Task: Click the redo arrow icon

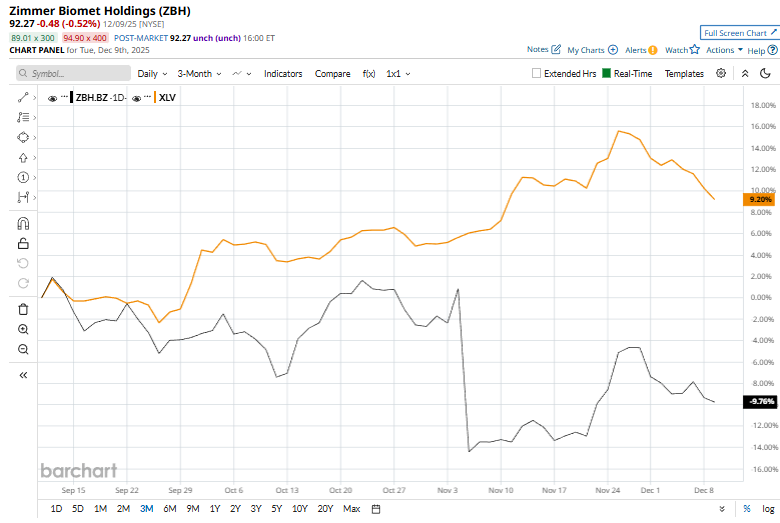Action: 23,283
